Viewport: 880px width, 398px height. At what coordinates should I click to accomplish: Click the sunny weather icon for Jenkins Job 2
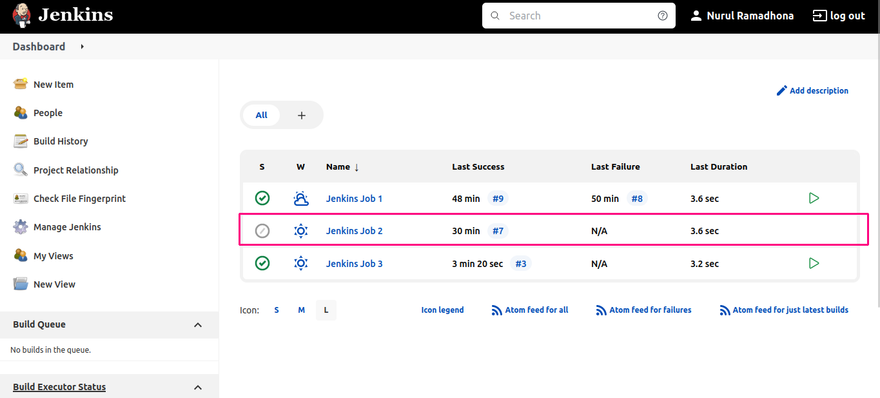301,231
